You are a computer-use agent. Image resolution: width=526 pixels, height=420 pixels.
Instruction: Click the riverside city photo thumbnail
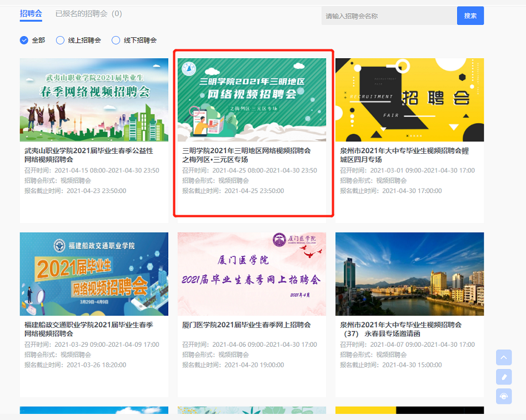click(409, 274)
